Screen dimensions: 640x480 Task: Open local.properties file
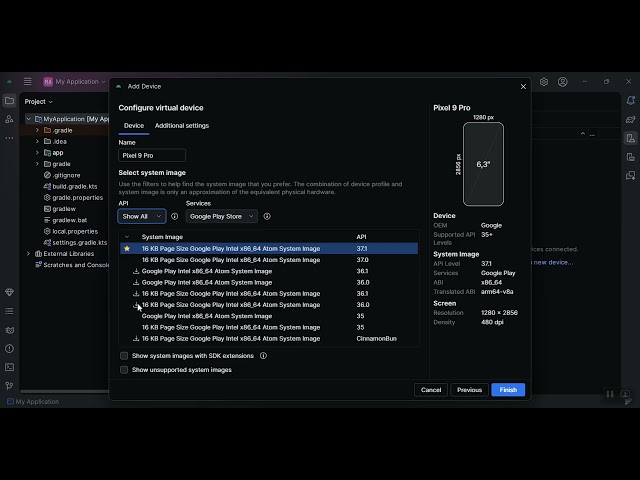75,231
